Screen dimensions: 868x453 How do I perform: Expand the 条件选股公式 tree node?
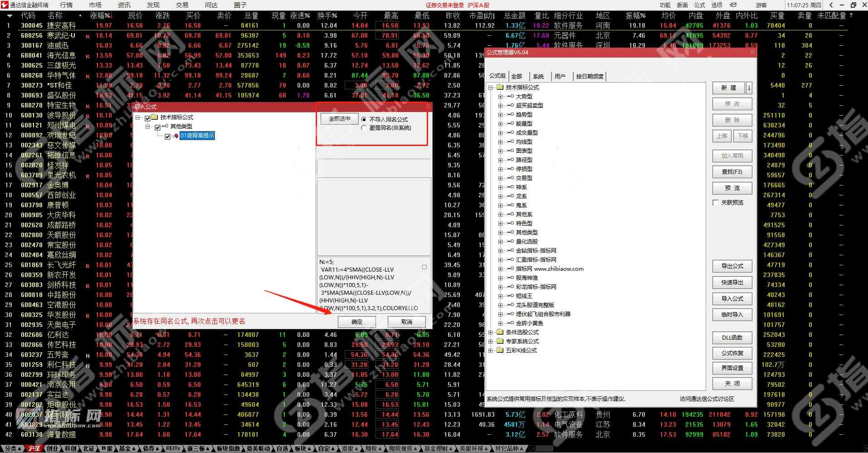coord(491,332)
